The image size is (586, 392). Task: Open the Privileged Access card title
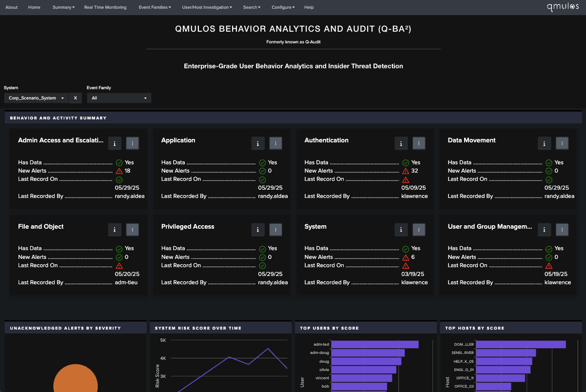coord(188,227)
